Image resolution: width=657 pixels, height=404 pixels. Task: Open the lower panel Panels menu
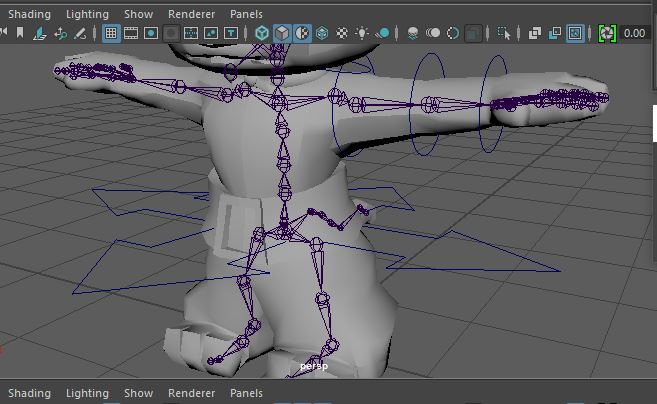(246, 393)
